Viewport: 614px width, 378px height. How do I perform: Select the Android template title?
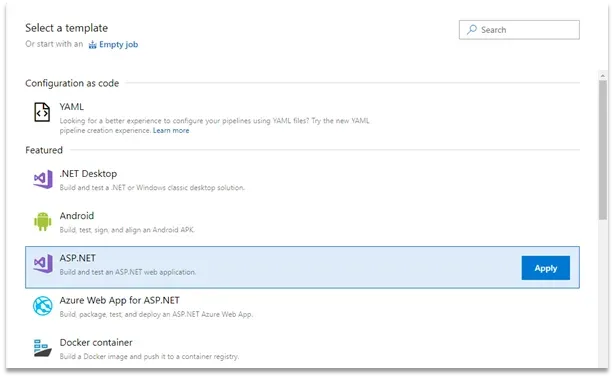(x=77, y=216)
